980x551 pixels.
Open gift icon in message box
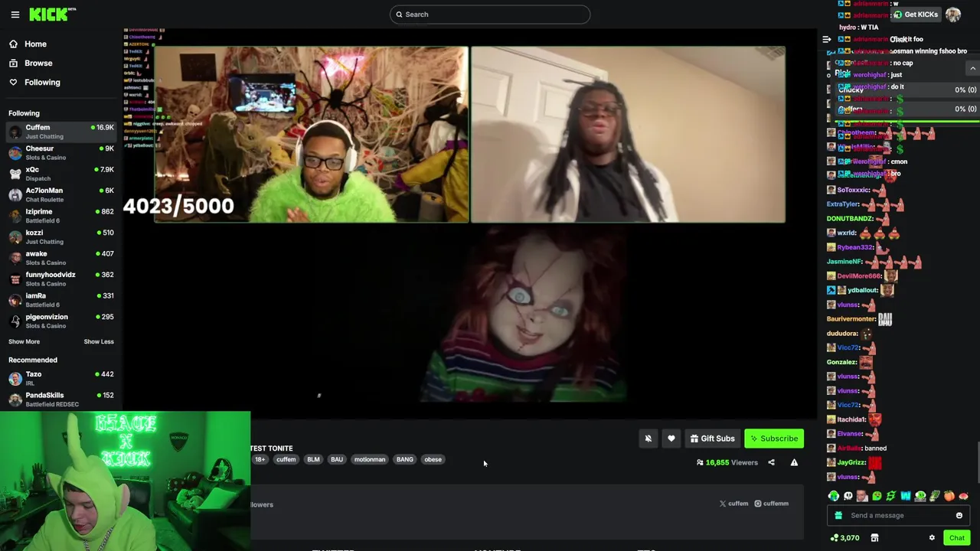point(838,516)
